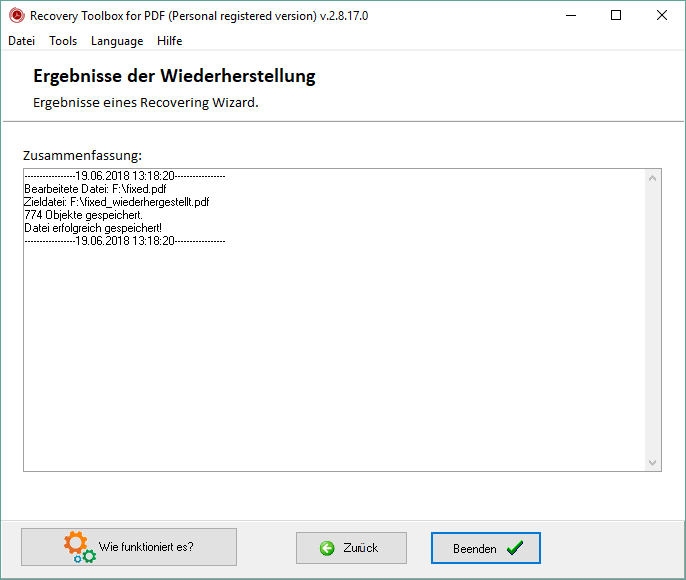Go back with the Zurück button
The height and width of the screenshot is (580, 686).
click(351, 548)
